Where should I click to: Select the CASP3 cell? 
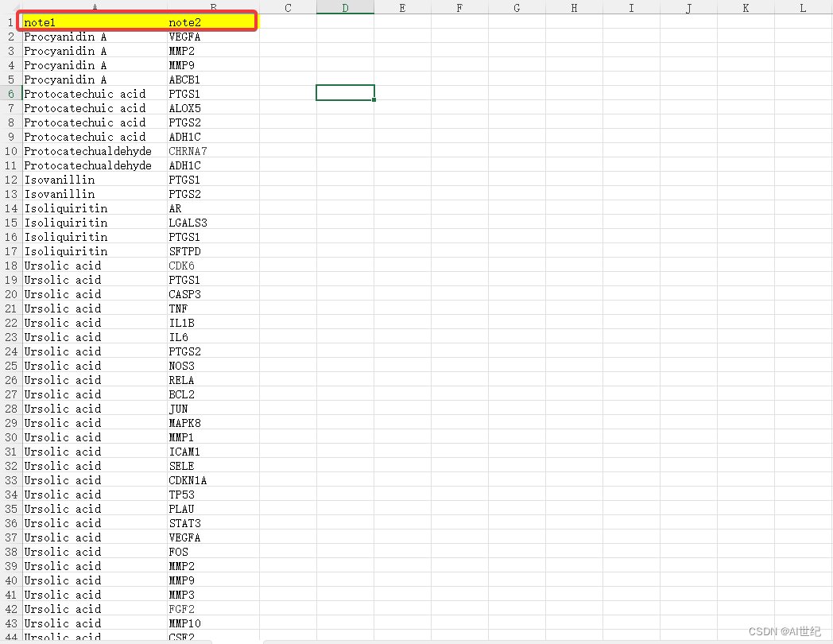pos(213,294)
